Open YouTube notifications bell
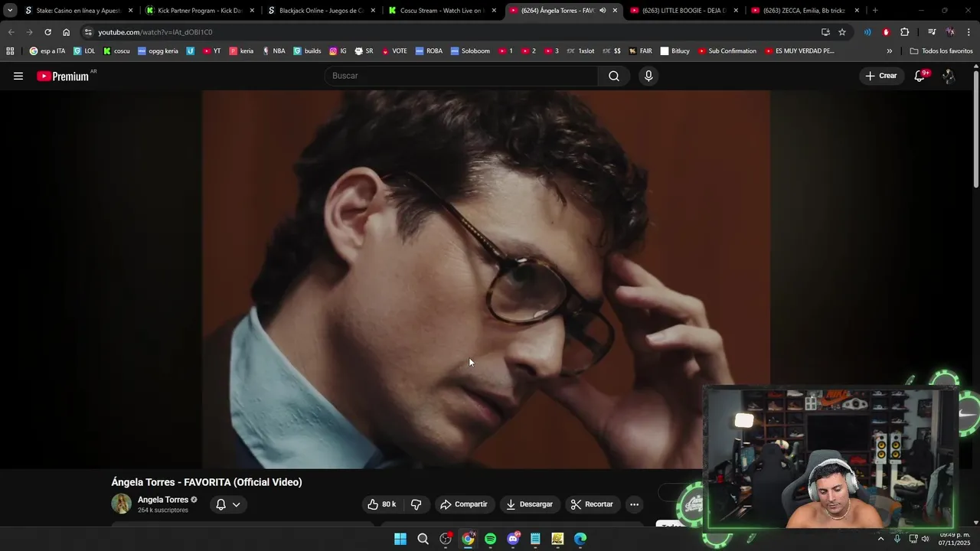Viewport: 980px width, 551px height. point(920,76)
